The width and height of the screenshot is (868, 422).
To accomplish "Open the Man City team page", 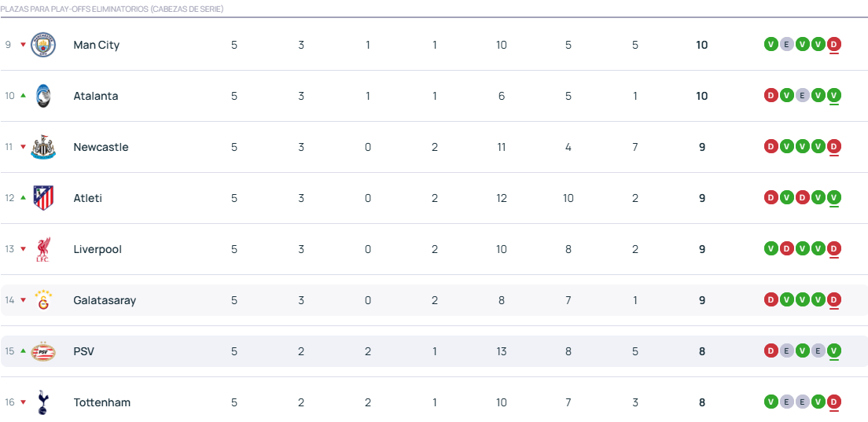I will [x=96, y=45].
